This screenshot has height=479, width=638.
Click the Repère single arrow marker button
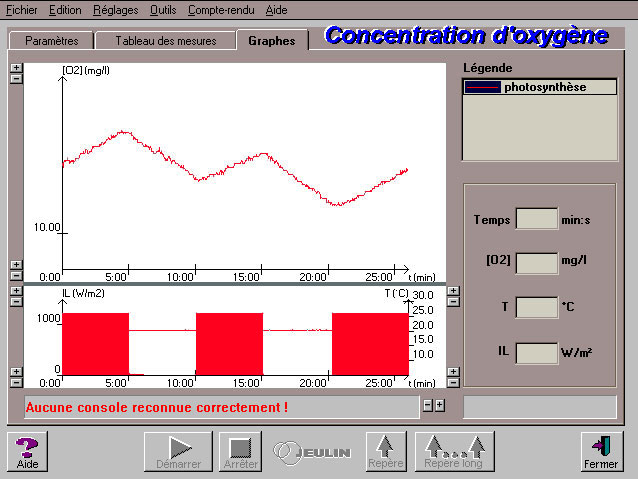pyautogui.click(x=385, y=451)
